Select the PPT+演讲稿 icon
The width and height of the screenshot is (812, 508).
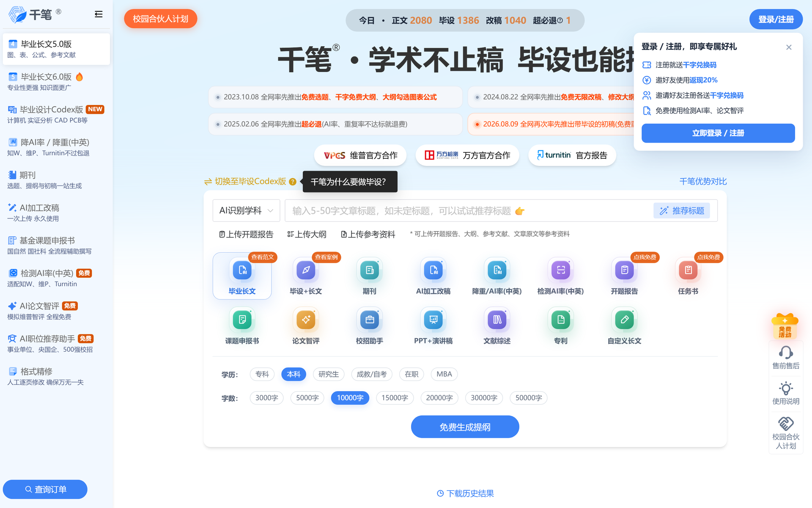pos(433,326)
